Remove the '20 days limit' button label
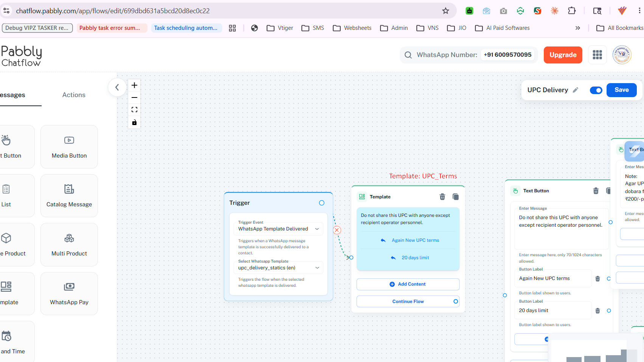The width and height of the screenshot is (644, 362). point(598,311)
